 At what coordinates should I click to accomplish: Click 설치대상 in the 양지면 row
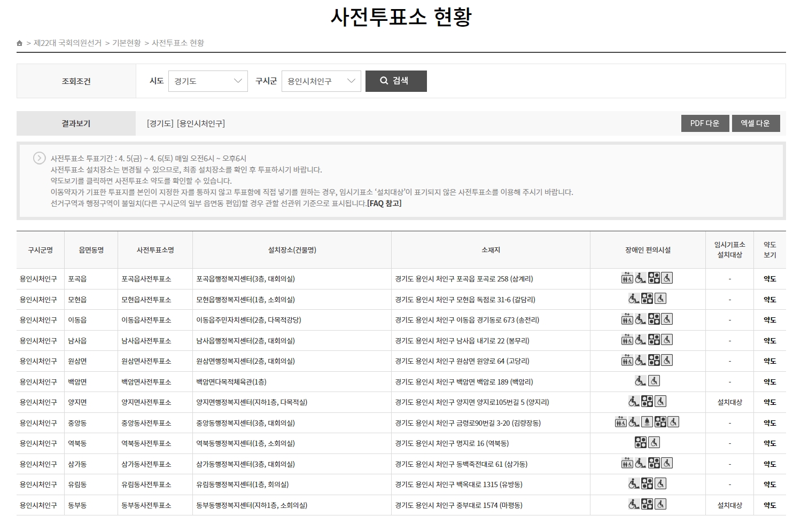point(729,402)
